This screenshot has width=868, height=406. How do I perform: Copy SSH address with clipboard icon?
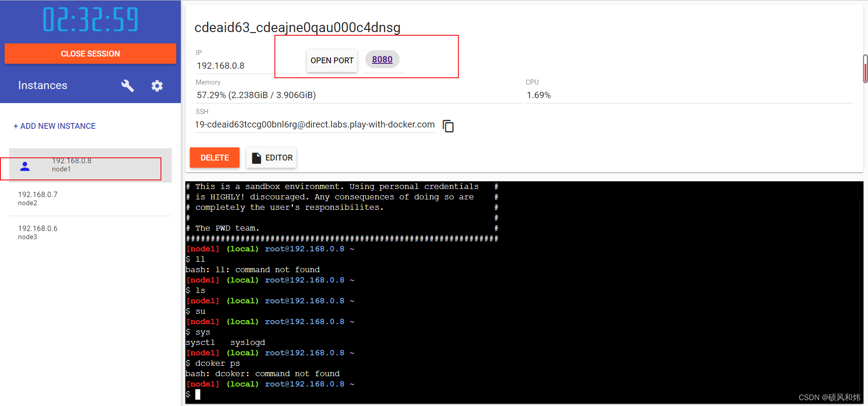448,126
